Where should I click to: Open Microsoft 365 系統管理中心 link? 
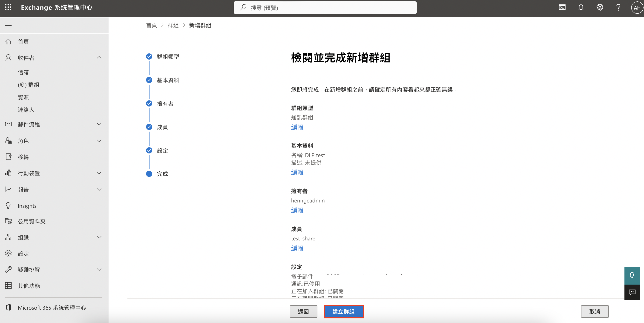[52, 308]
